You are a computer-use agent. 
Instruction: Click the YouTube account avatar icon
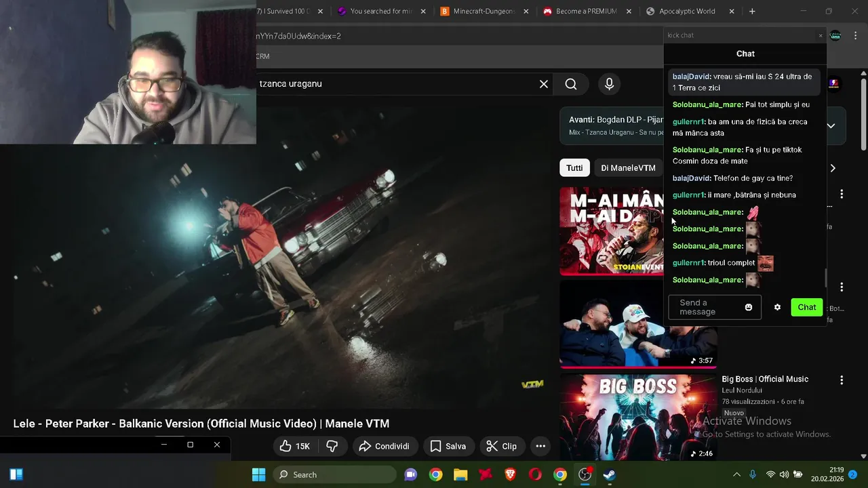pos(833,84)
